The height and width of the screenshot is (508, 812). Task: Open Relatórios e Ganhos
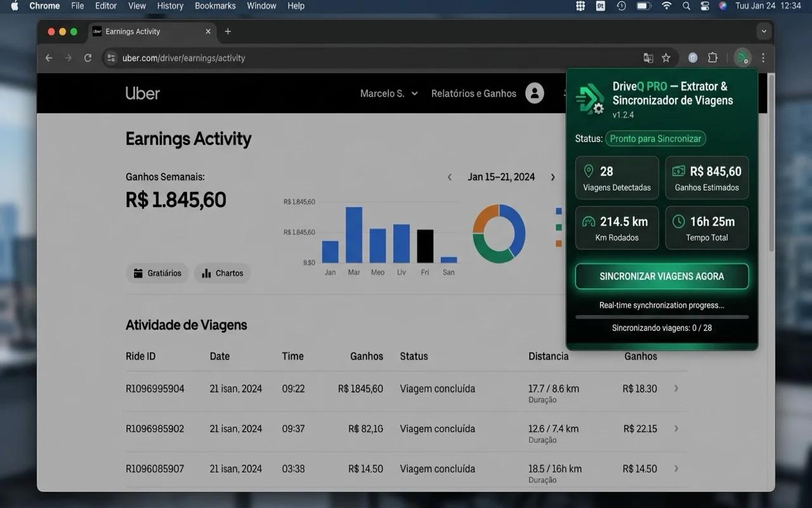point(474,93)
